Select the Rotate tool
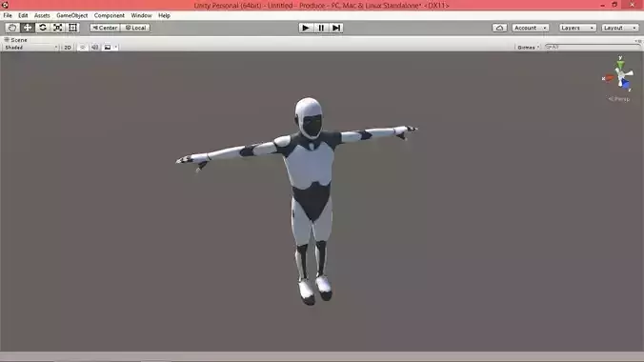This screenshot has width=644, height=362. coord(43,28)
